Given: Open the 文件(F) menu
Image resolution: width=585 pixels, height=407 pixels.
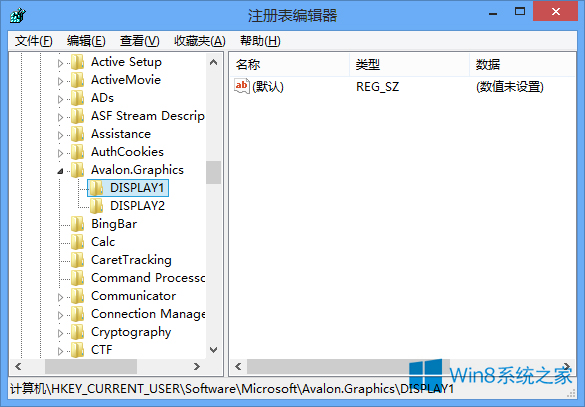Looking at the screenshot, I should pyautogui.click(x=34, y=41).
